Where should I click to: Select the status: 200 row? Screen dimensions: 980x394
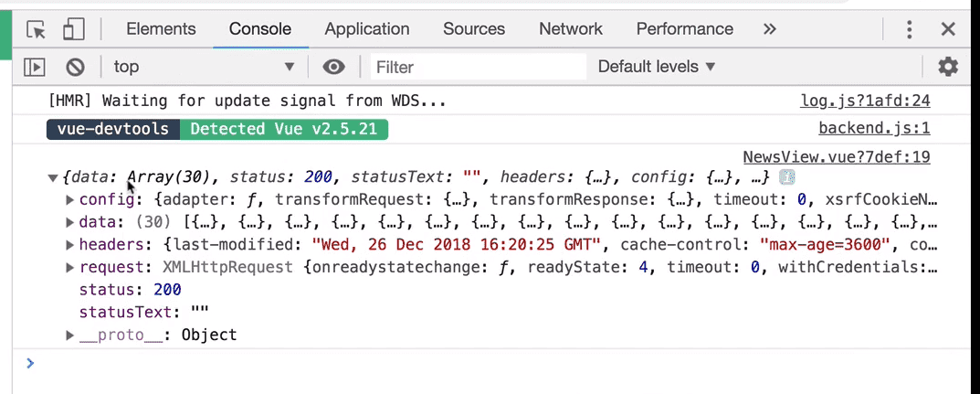pos(130,290)
